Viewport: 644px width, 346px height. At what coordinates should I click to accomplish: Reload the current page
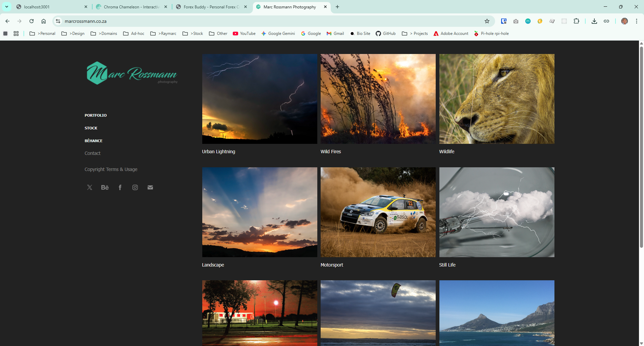pyautogui.click(x=32, y=21)
